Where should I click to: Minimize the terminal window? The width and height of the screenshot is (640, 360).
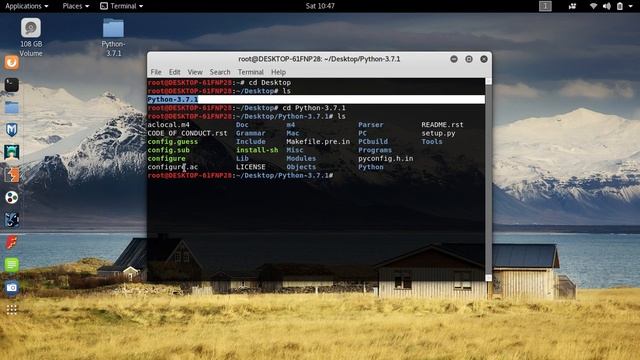pyautogui.click(x=453, y=59)
